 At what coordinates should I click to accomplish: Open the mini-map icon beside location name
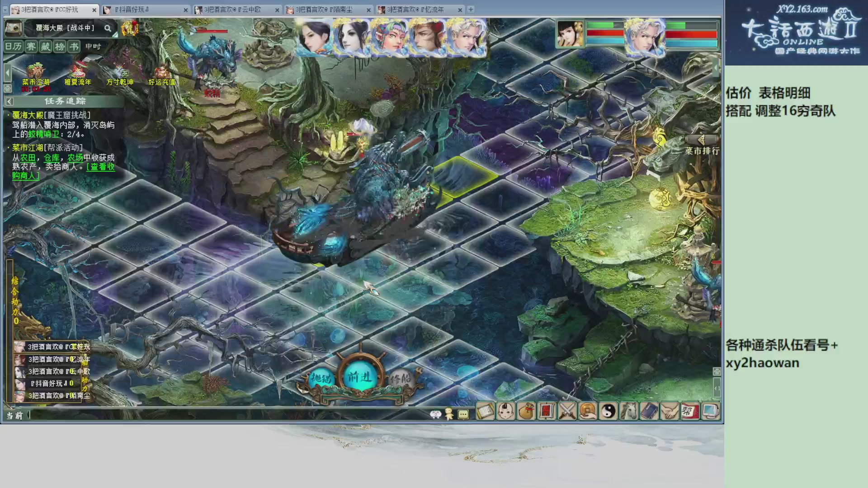(x=14, y=28)
